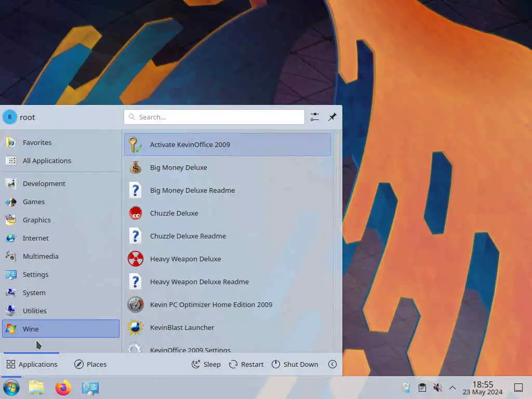Open system settings taskbar icon
Viewport: 532px width, 399px height.
pos(90,388)
